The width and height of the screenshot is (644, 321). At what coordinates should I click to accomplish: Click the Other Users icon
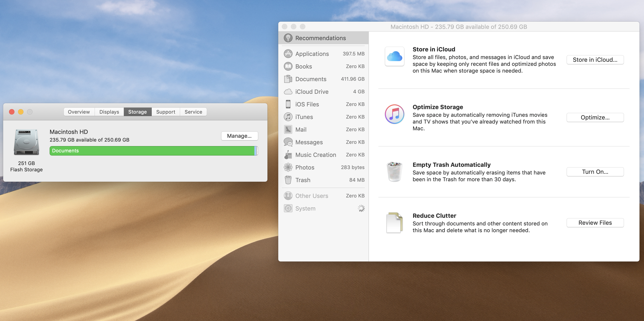(288, 196)
